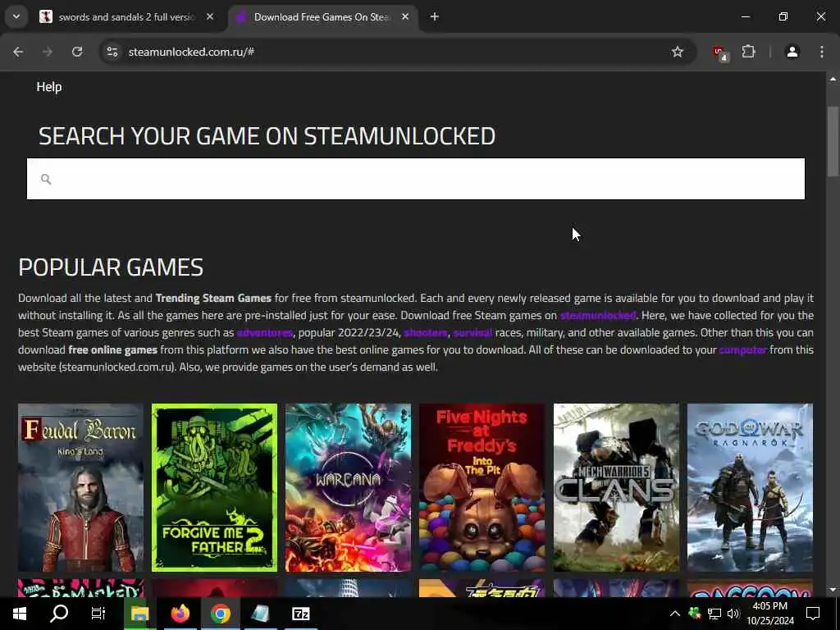Viewport: 840px width, 630px height.
Task: Open a new browser tab
Action: (x=435, y=17)
